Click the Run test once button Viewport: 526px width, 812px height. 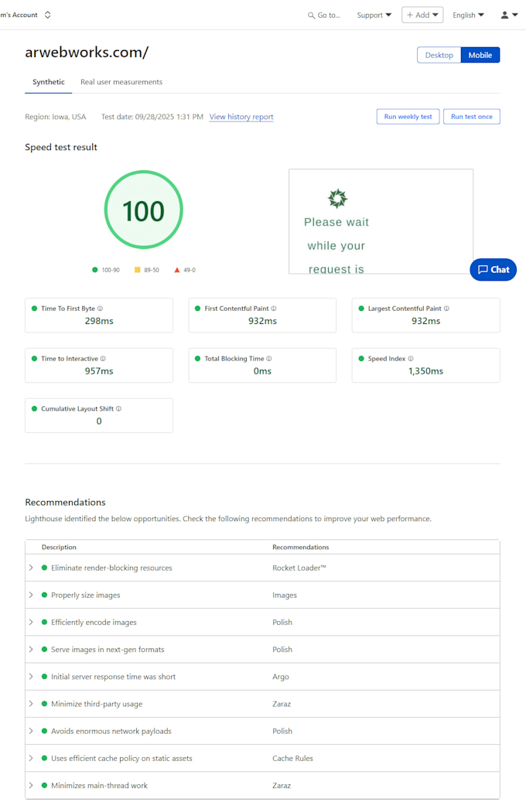(x=472, y=117)
